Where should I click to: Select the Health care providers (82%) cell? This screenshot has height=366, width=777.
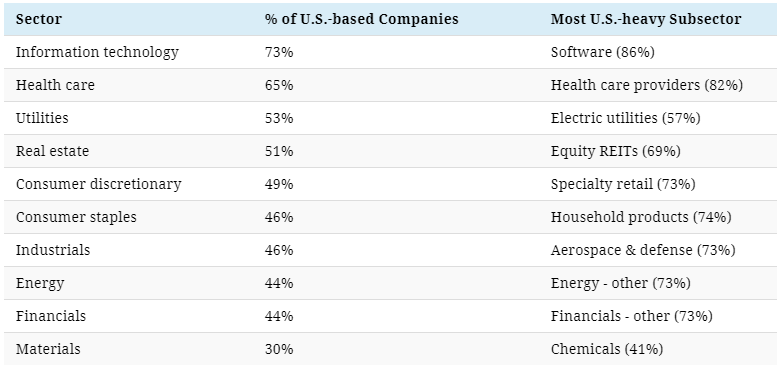pos(647,85)
